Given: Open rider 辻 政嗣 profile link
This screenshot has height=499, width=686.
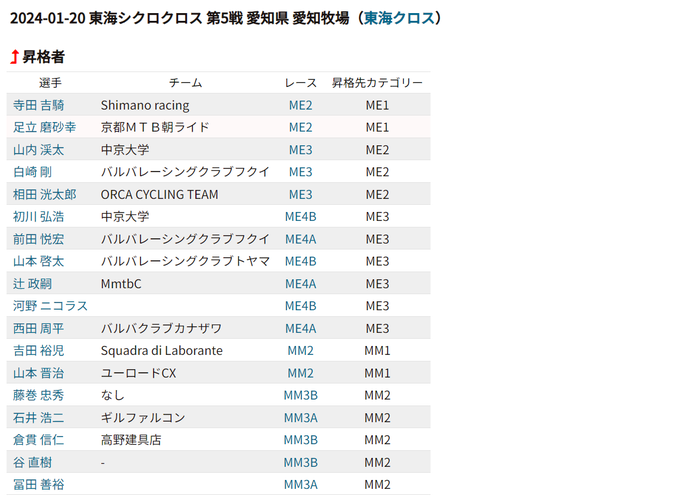Looking at the screenshot, I should [32, 284].
